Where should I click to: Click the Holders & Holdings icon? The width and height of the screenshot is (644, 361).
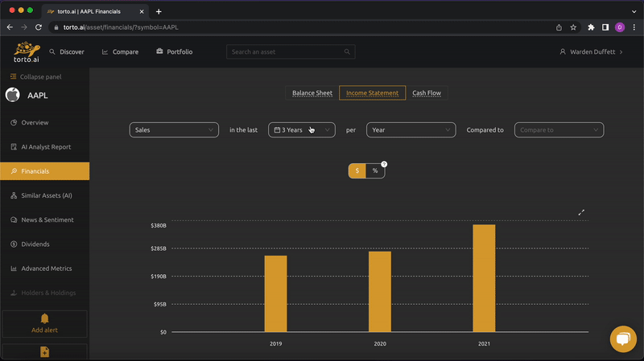click(x=14, y=293)
